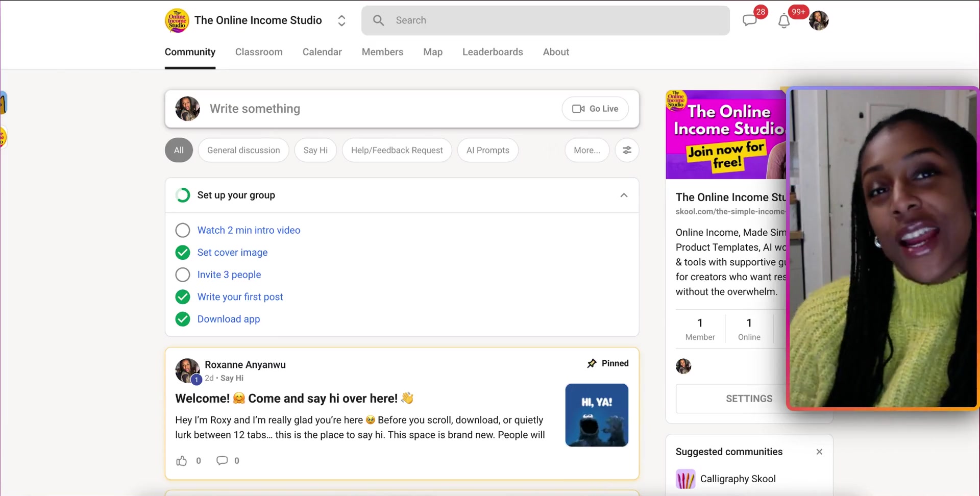
Task: Select the AI Prompts category filter
Action: point(487,150)
